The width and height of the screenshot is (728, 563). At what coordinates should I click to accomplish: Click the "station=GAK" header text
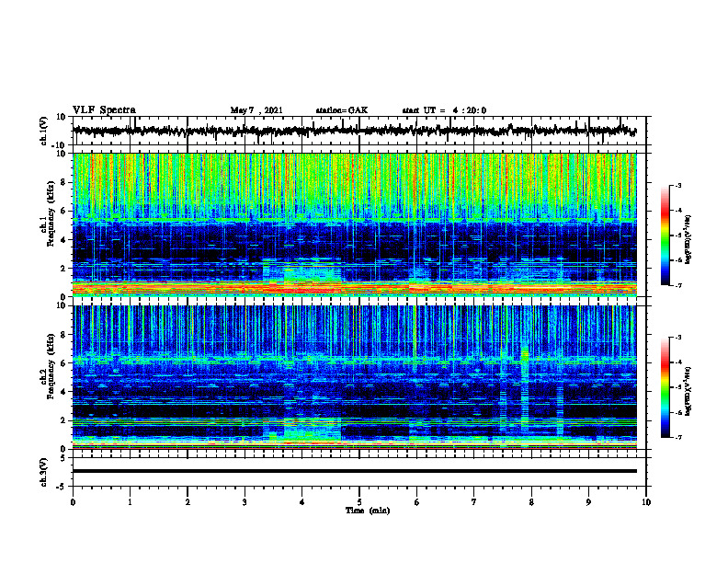(x=342, y=110)
